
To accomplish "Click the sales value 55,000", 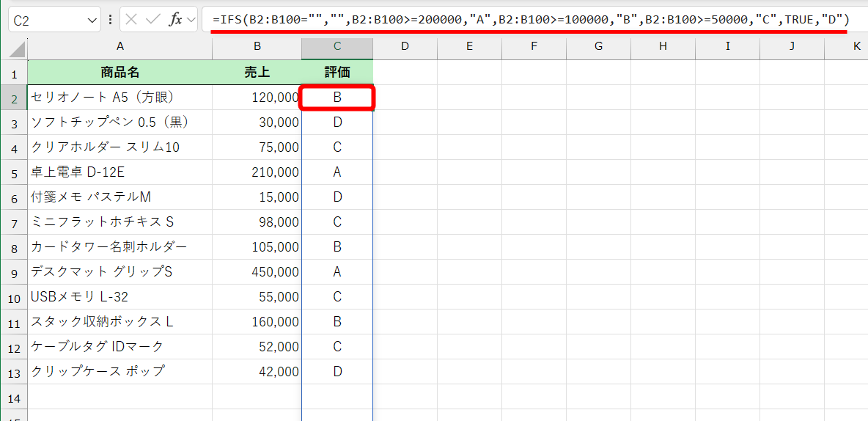I will tap(257, 297).
